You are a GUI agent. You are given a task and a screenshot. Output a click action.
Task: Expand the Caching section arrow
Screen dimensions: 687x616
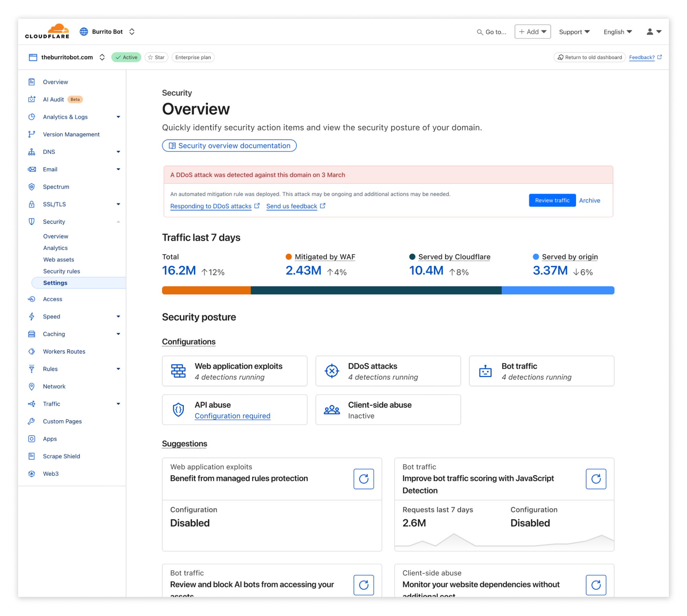pos(119,334)
